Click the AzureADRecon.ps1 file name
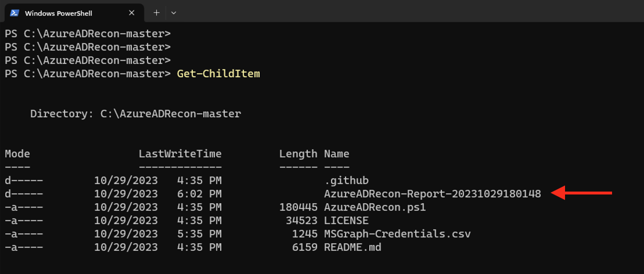The width and height of the screenshot is (644, 274). point(375,207)
